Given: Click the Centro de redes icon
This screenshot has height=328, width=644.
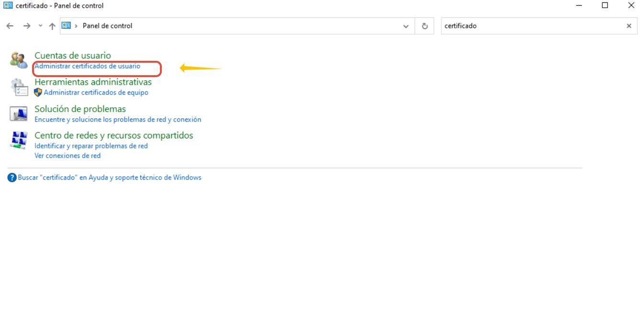Looking at the screenshot, I should [19, 140].
